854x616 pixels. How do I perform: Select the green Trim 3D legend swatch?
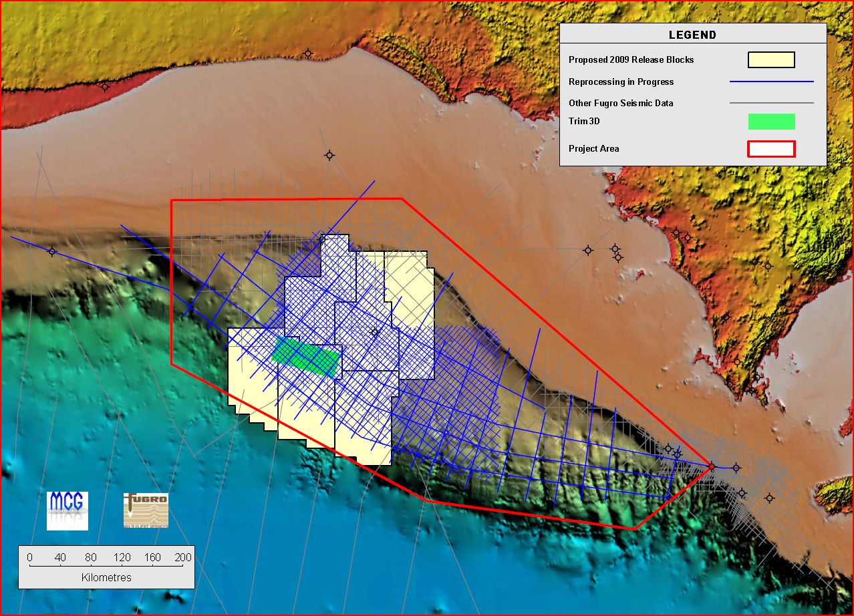tap(770, 121)
